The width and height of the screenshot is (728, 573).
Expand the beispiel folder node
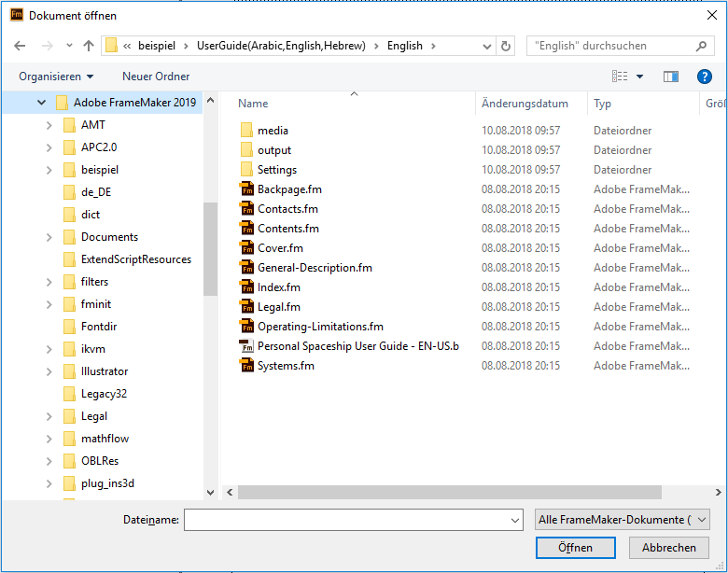coord(49,170)
